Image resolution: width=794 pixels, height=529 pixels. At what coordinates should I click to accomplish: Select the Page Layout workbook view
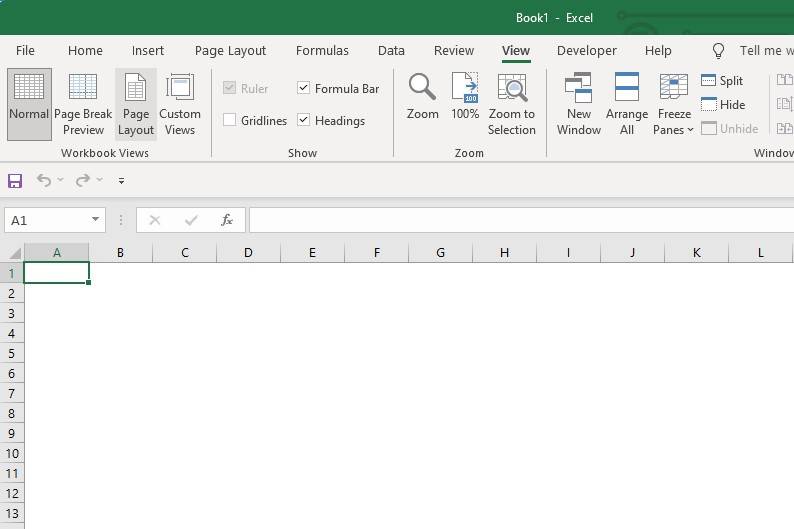(x=136, y=104)
